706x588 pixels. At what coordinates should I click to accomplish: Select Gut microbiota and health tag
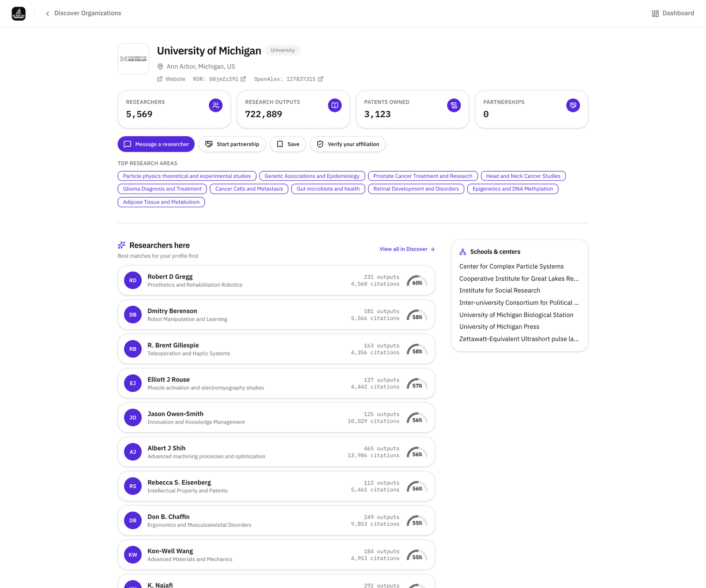328,189
